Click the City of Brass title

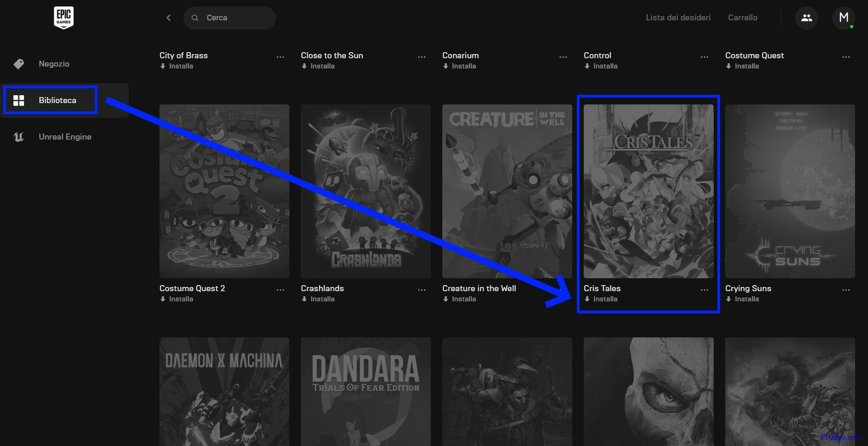click(x=183, y=55)
